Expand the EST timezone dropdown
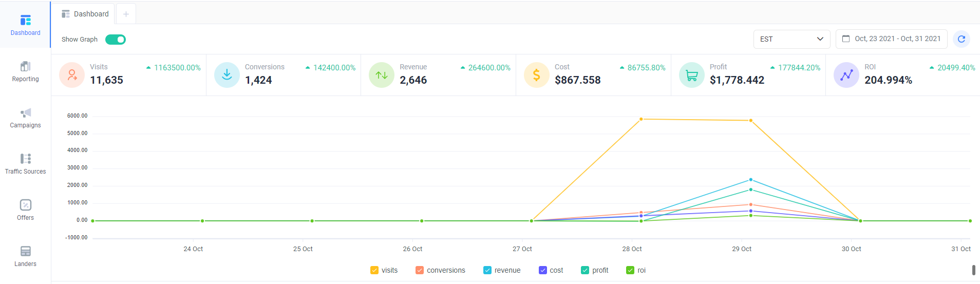 (x=791, y=39)
